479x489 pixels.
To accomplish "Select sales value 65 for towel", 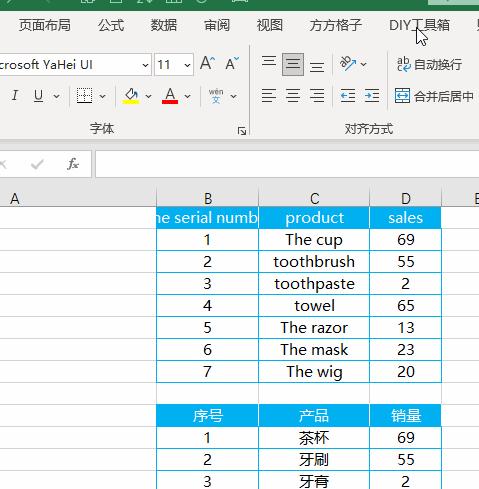I will point(405,306).
